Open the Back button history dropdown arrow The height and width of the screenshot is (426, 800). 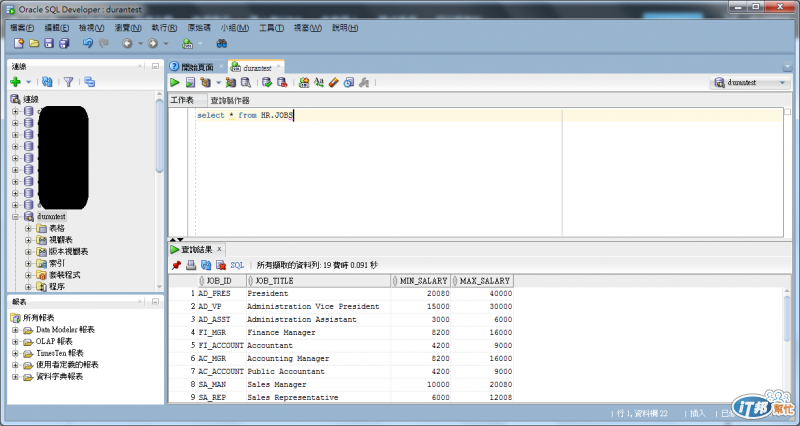(x=140, y=44)
